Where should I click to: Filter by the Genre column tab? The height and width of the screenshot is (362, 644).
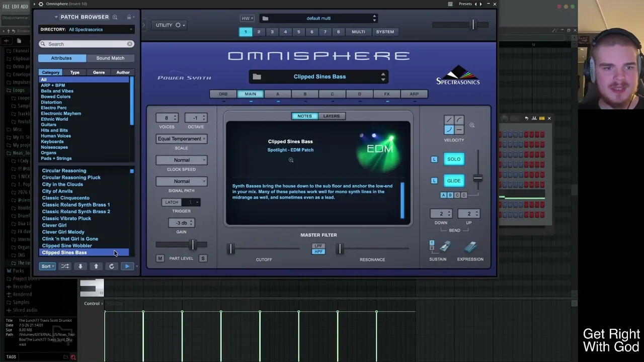[x=99, y=72]
